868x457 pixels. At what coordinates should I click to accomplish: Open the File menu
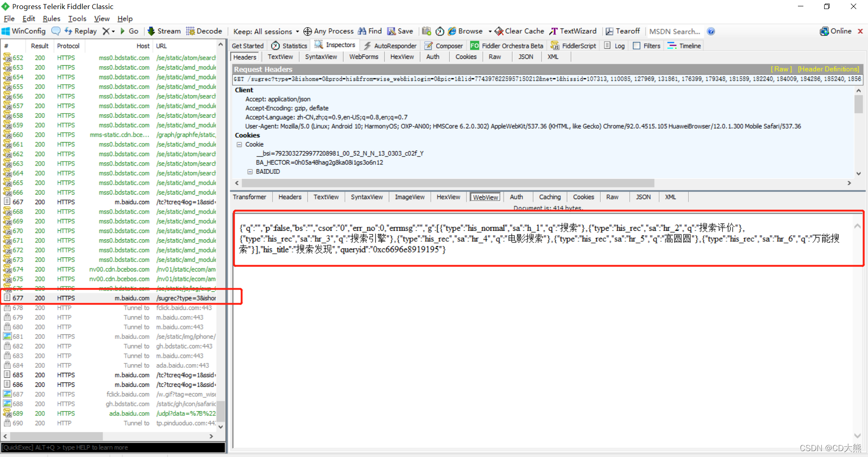point(9,19)
